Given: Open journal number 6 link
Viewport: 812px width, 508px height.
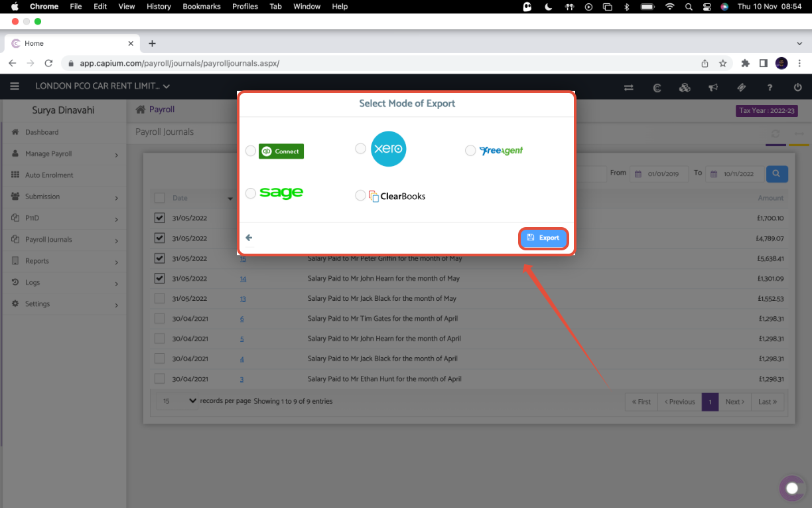Looking at the screenshot, I should [x=242, y=319].
